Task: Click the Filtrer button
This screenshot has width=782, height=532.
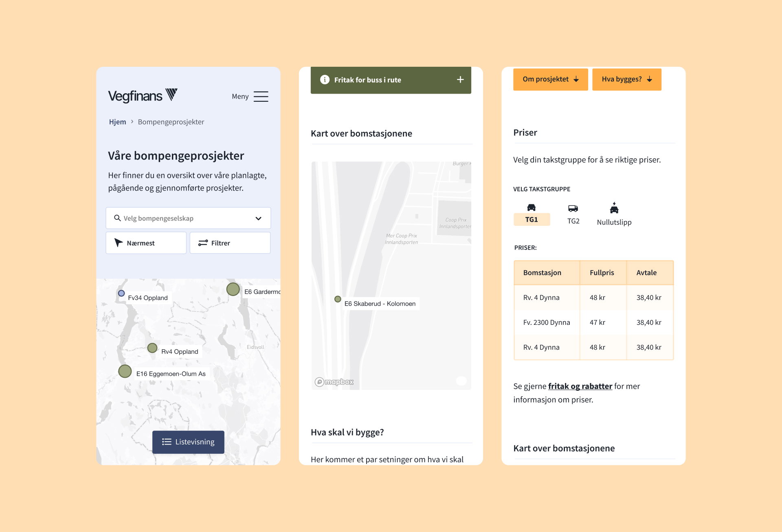Action: [x=230, y=243]
